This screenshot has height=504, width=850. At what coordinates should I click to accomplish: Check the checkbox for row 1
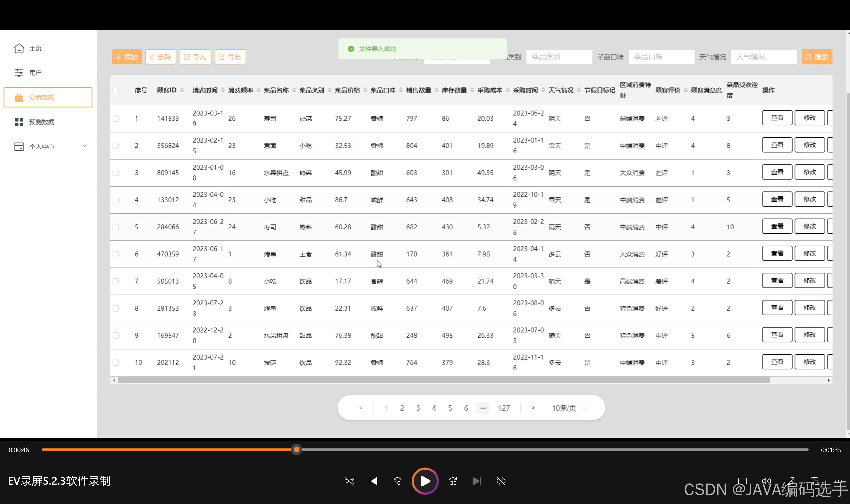116,119
